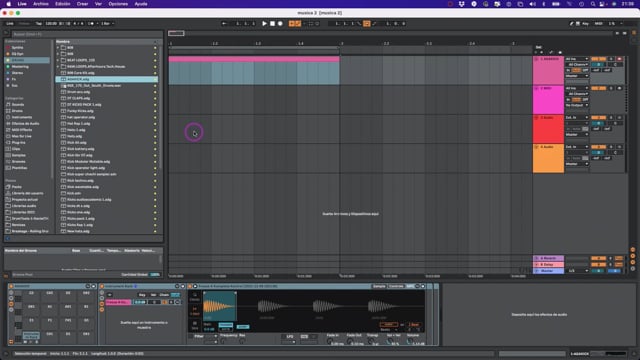The width and height of the screenshot is (640, 360).
Task: Open the Sounds category in browser
Action: (x=18, y=104)
